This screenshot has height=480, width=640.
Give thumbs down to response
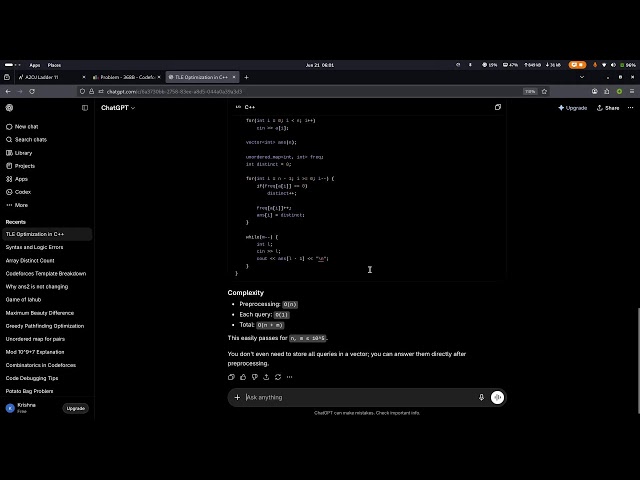pos(255,377)
